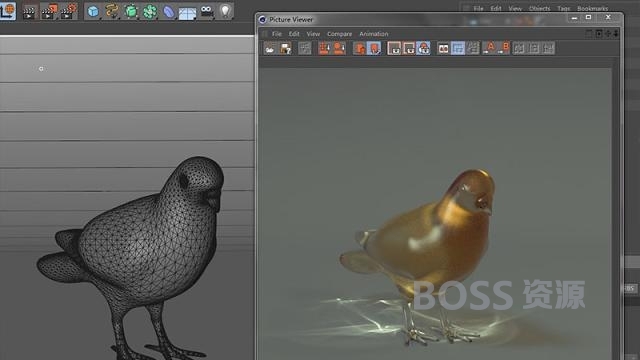The image size is (640, 360).
Task: Open Object Manager Objects menu
Action: click(x=539, y=8)
